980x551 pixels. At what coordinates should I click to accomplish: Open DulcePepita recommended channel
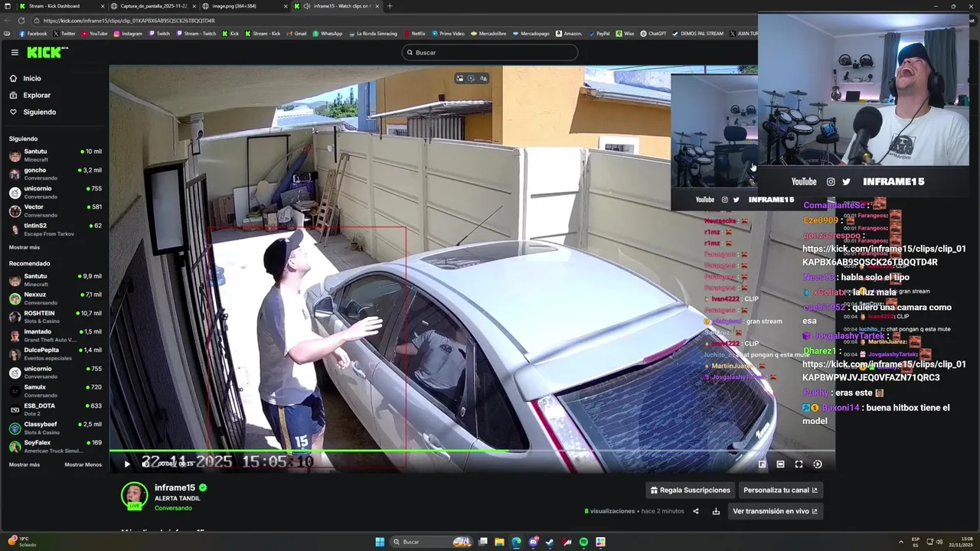[x=54, y=354]
